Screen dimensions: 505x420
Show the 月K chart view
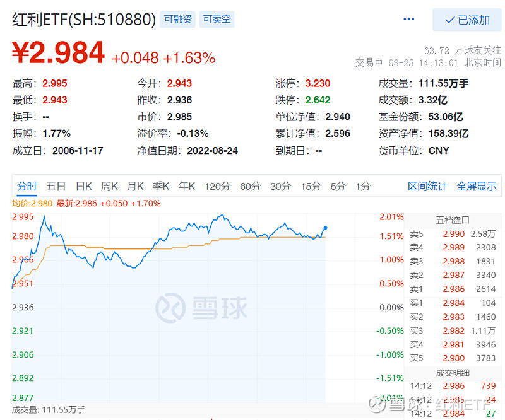coord(136,186)
